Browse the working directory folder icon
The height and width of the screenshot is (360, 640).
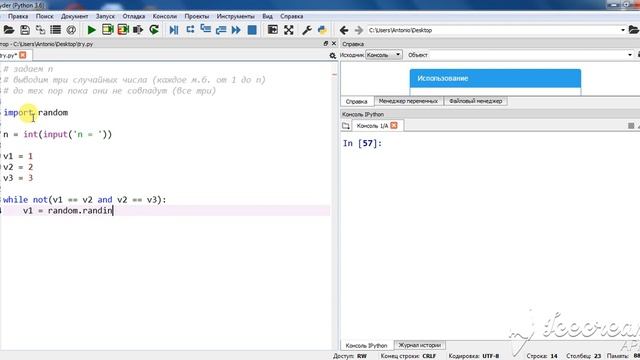633,30
